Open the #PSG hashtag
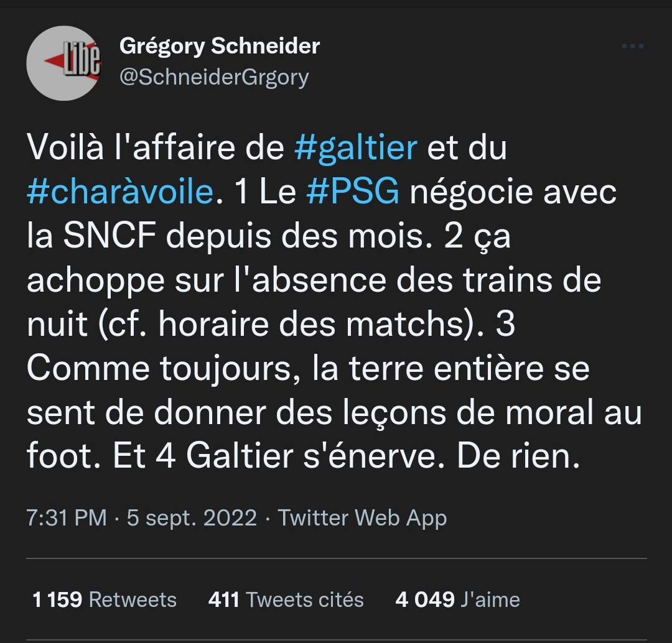This screenshot has height=643, width=672. tap(353, 192)
